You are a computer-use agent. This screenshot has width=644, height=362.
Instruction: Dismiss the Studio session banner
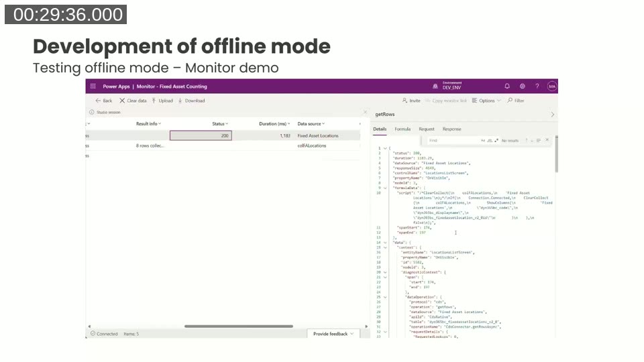(x=365, y=112)
